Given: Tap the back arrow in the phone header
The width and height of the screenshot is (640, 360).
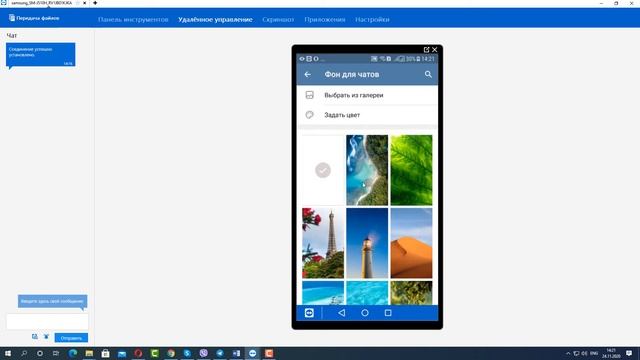Looking at the screenshot, I should [x=307, y=74].
